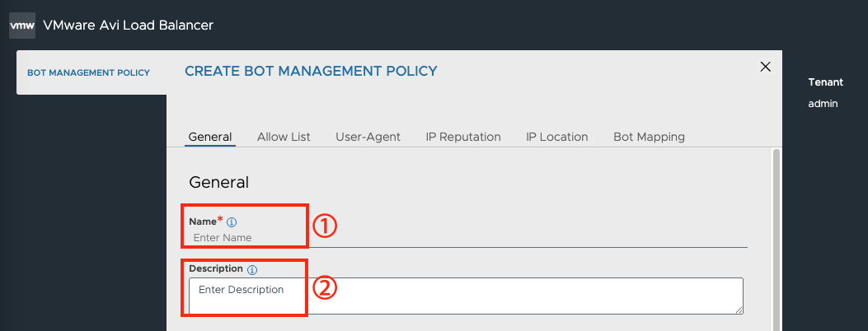The width and height of the screenshot is (868, 331).
Task: Open the Name field info icon
Action: [232, 222]
